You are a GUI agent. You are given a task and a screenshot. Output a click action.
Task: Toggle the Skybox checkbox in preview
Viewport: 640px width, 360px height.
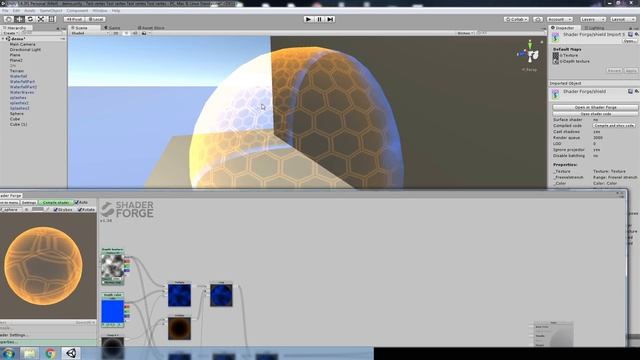pos(56,209)
